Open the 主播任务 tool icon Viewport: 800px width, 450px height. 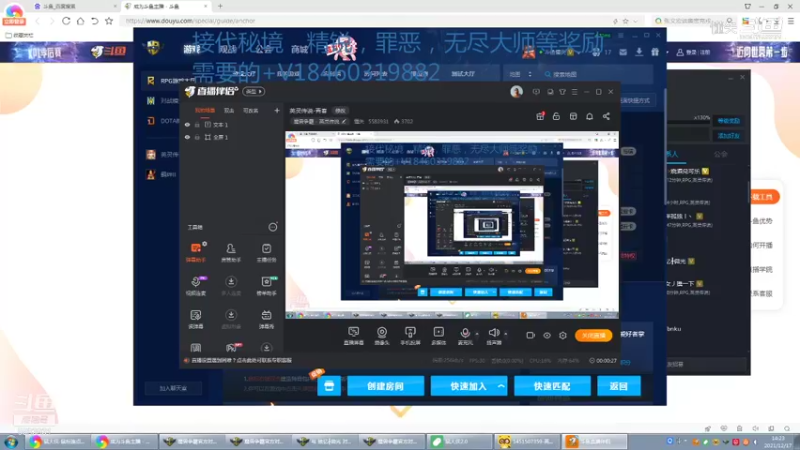[266, 253]
